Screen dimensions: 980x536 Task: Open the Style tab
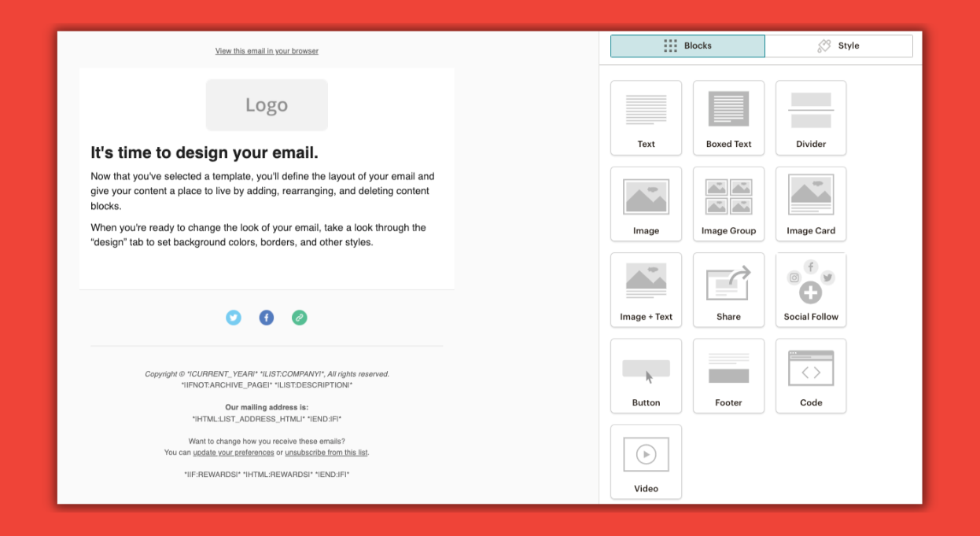click(x=838, y=46)
